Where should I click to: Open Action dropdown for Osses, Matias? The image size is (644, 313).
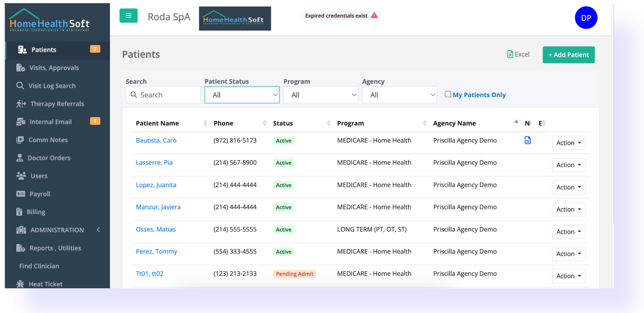[x=569, y=232]
